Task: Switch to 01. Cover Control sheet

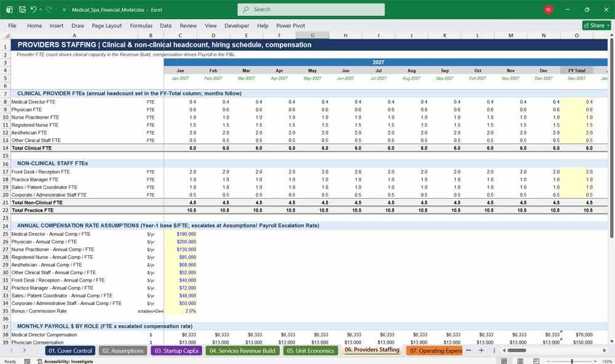Action: (70, 350)
